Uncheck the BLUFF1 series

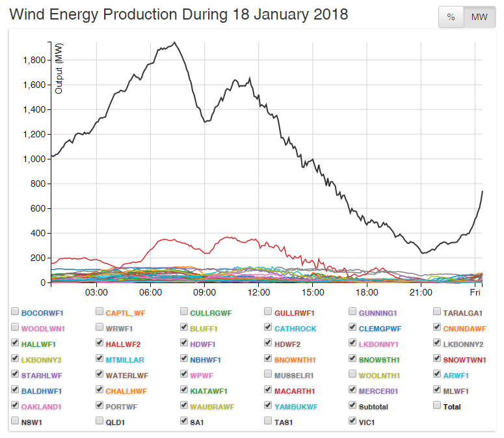(x=184, y=327)
